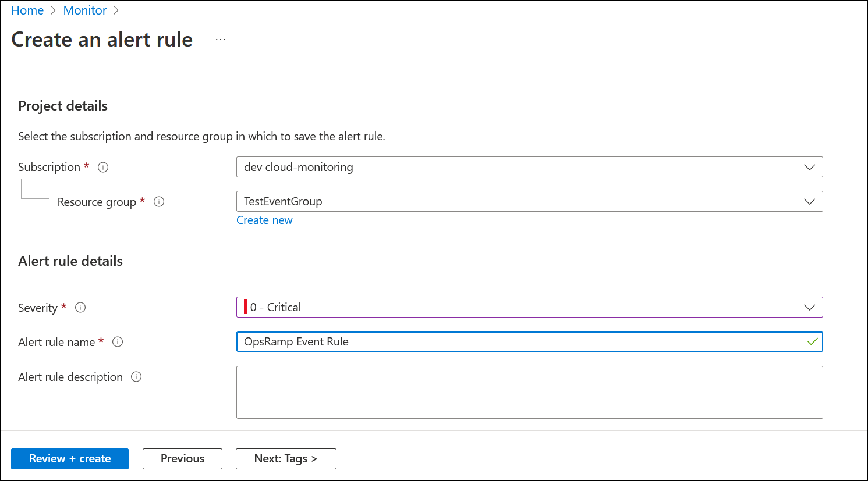Click the Alert rule description info icon
This screenshot has height=481, width=868.
point(136,377)
